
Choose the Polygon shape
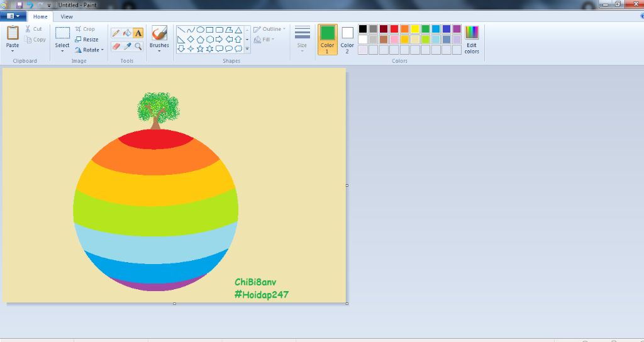pos(229,30)
